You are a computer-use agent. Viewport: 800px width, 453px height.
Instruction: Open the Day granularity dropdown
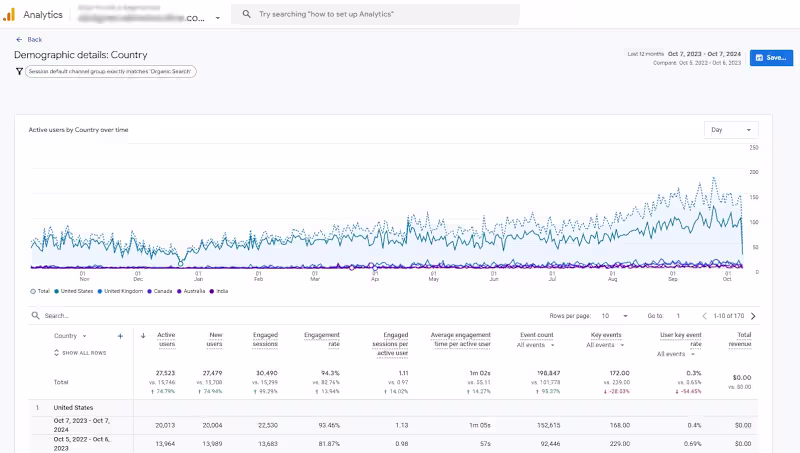(731, 130)
